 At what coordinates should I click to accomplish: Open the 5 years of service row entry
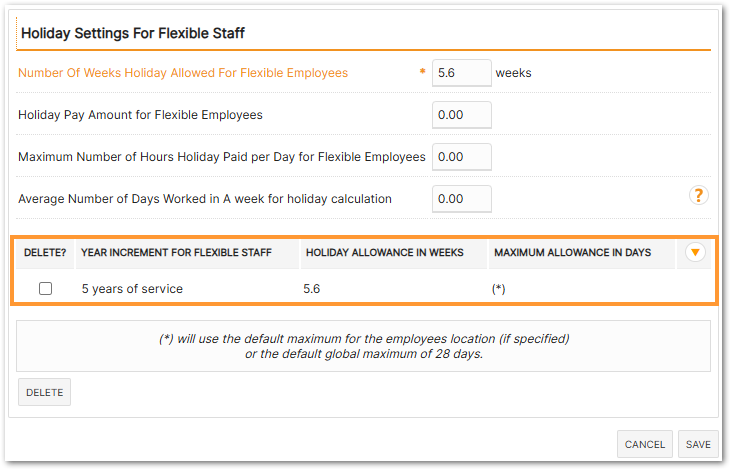click(x=132, y=289)
